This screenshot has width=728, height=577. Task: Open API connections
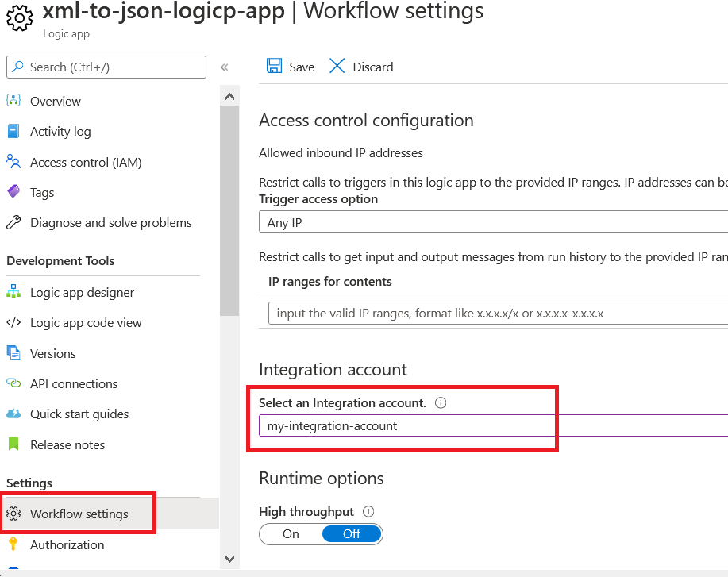pos(74,384)
